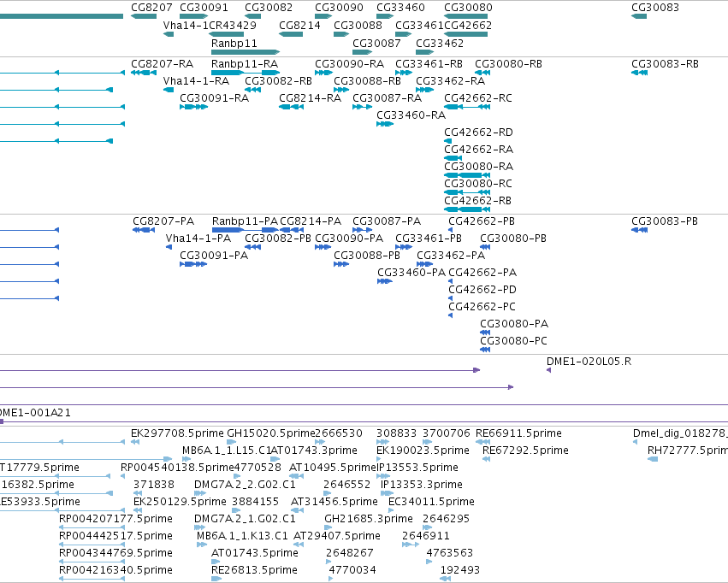The image size is (728, 583).
Task: Select the CG30087 gene label
Action: click(x=376, y=43)
